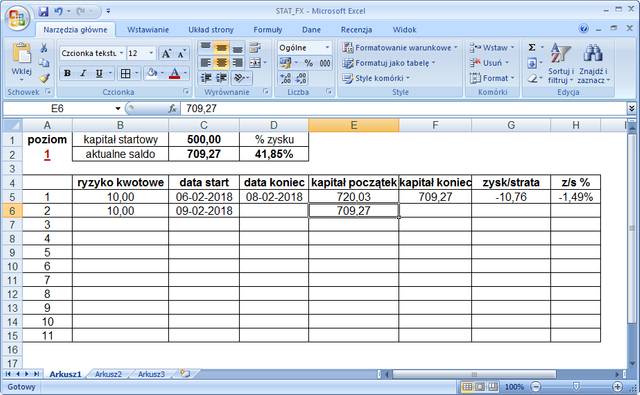Align text to vertical middle

(221, 48)
